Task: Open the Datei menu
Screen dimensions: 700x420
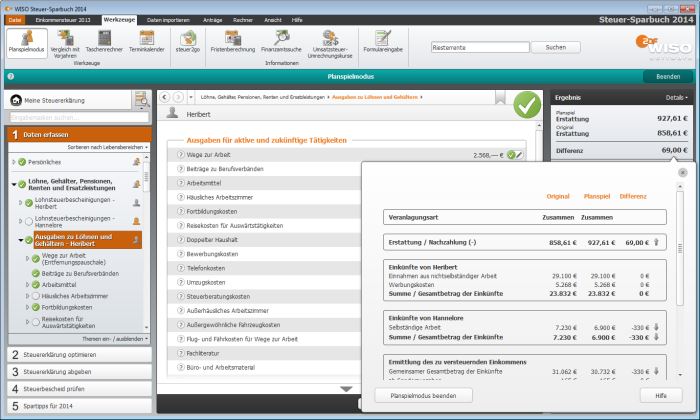Action: click(x=15, y=20)
